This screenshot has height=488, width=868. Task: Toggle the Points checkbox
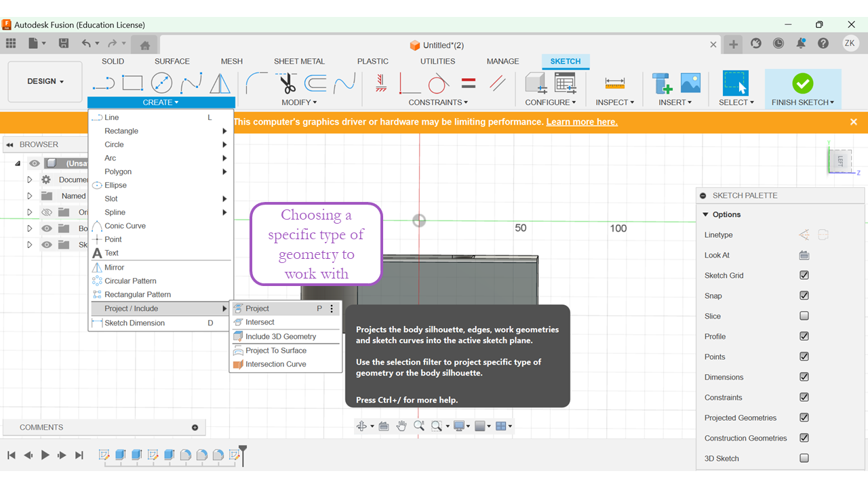tap(804, 357)
